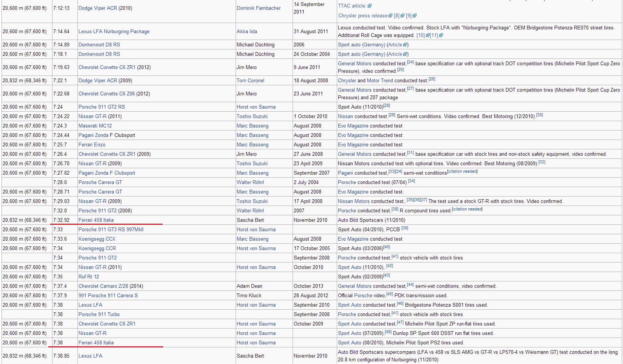Click the external-link icon after 'Chrysler press release'
The image size is (623, 364).
(390, 16)
